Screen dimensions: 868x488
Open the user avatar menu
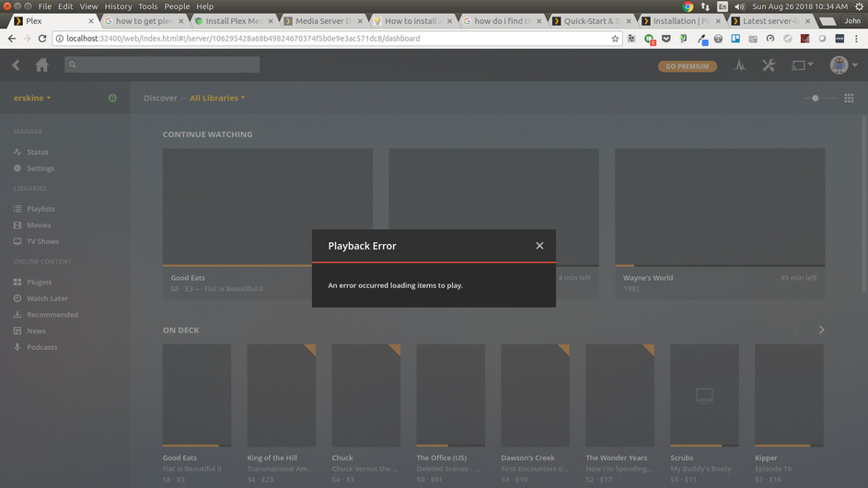point(843,64)
